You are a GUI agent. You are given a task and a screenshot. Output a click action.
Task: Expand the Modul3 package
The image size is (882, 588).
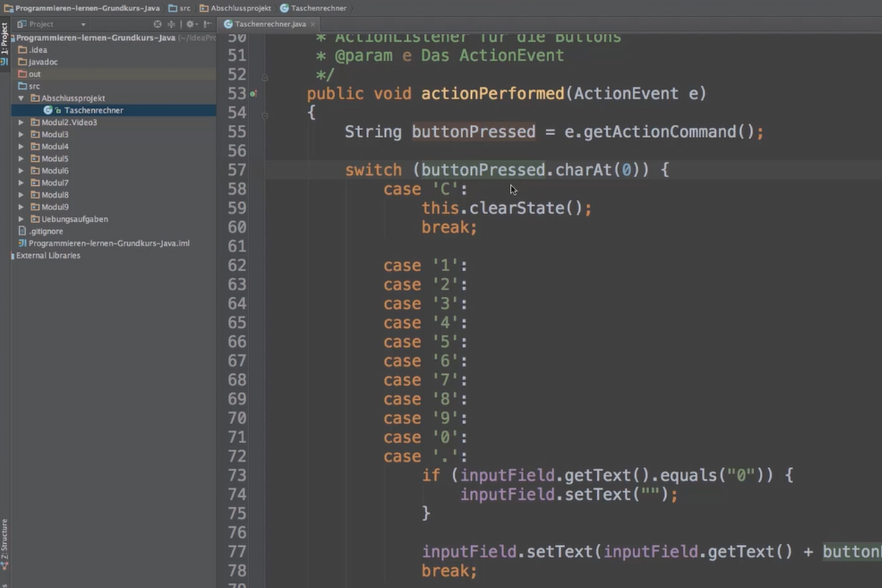tap(21, 135)
